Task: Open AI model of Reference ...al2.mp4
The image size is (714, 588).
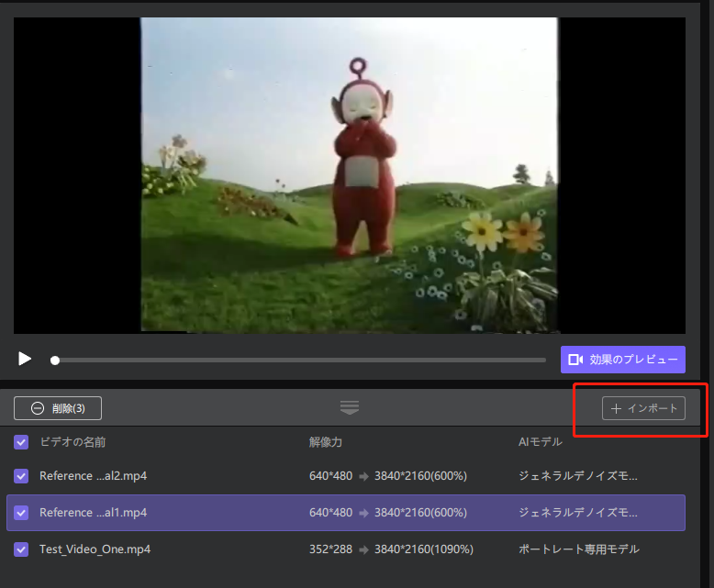Action: tap(578, 476)
